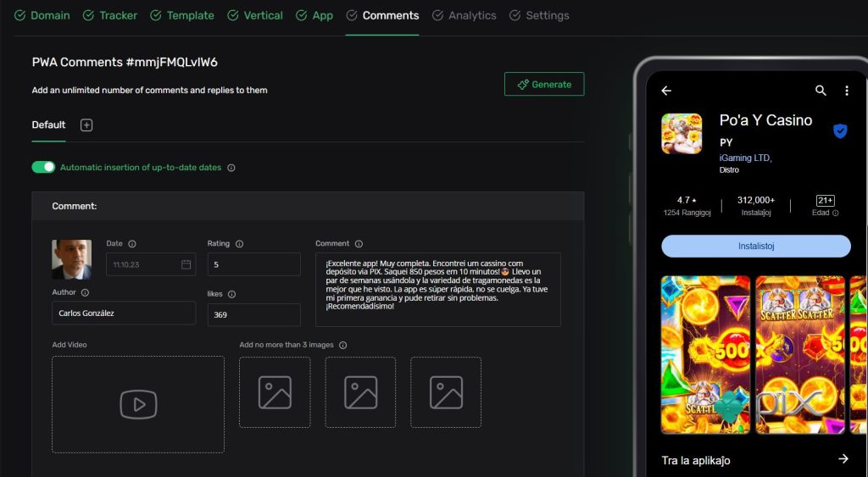The height and width of the screenshot is (477, 868).
Task: Click the info icon next to Rating
Action: [x=239, y=244]
